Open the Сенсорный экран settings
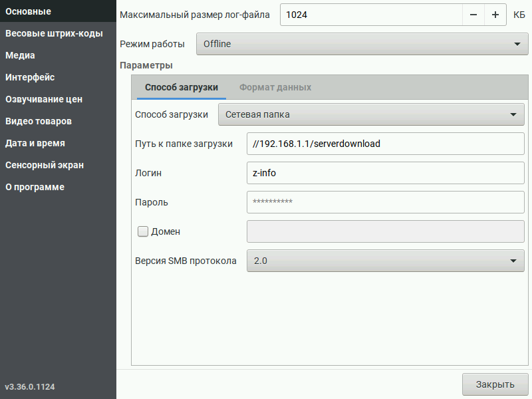Screen dimensions: 532x399 pos(58,165)
